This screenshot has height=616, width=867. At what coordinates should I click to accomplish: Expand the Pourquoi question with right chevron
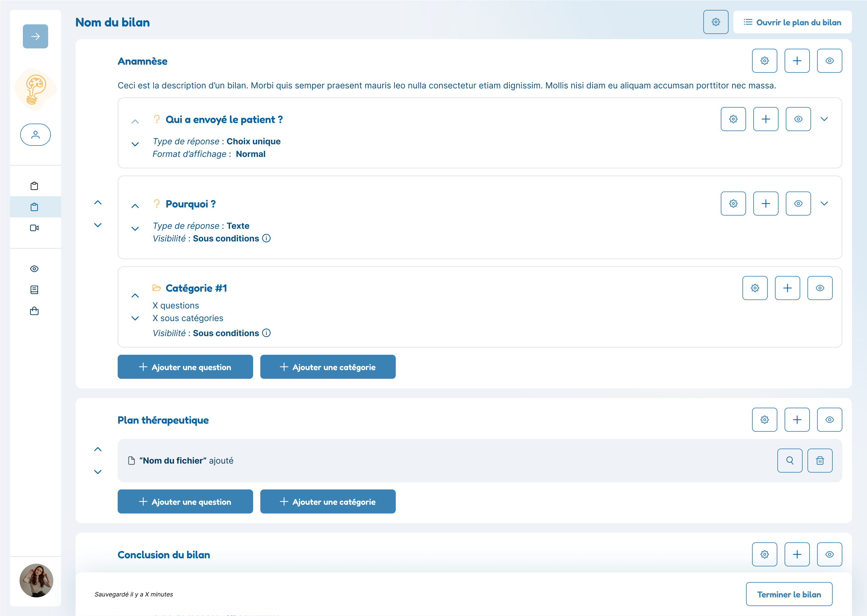click(x=824, y=204)
